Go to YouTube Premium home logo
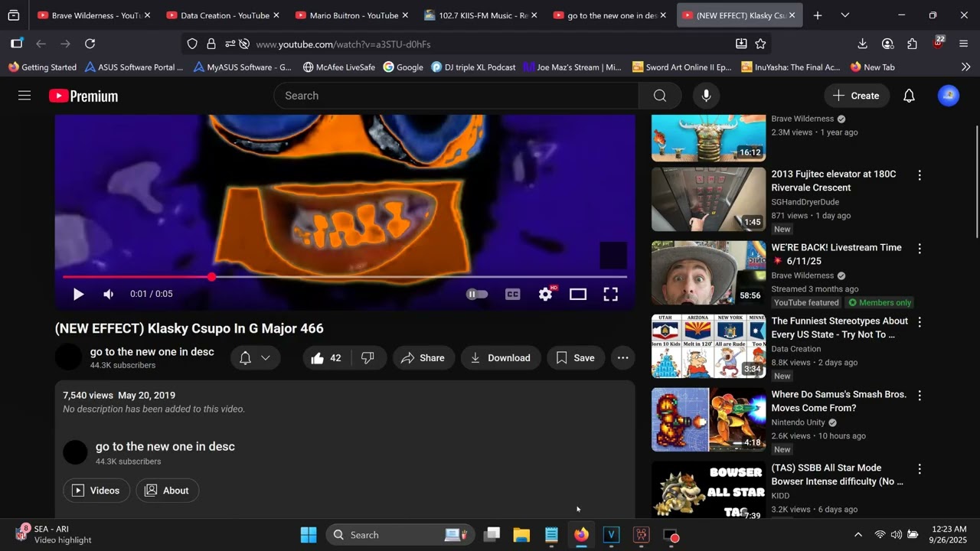Viewport: 980px width, 551px height. [x=83, y=96]
